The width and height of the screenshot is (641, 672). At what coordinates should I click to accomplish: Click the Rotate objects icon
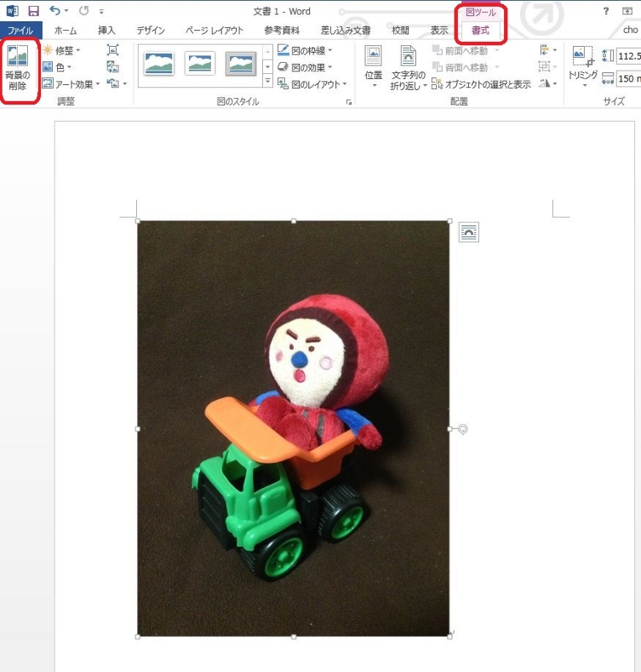548,83
